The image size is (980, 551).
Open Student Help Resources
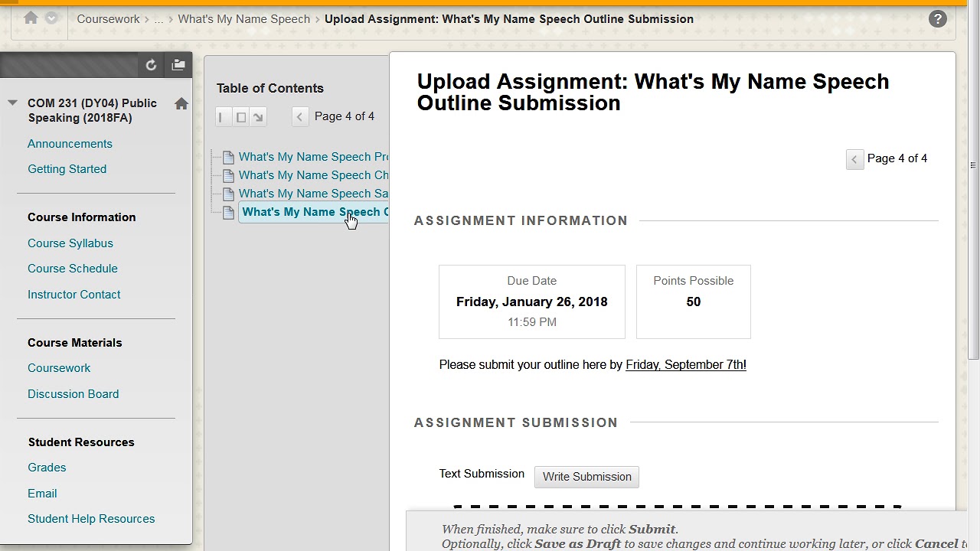pos(91,519)
